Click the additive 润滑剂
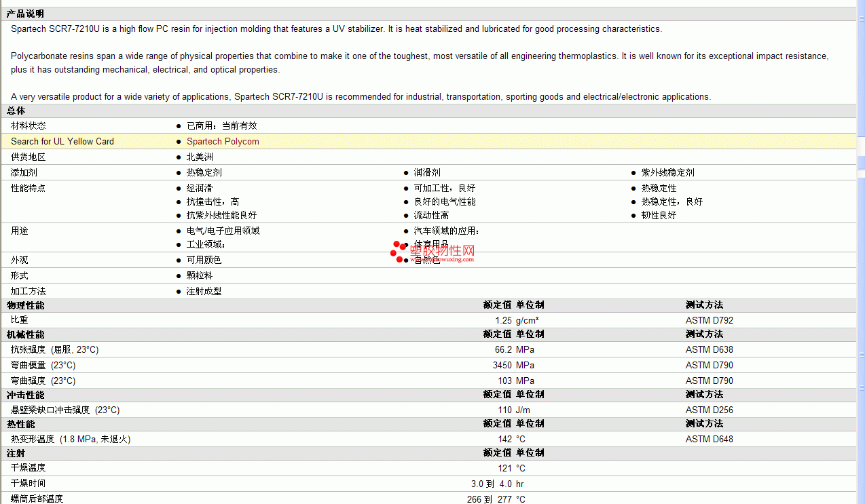Viewport: 865px width, 504px height. [427, 172]
